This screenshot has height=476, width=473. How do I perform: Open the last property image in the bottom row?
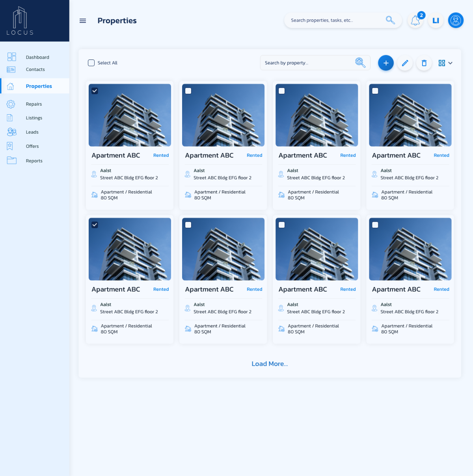(x=410, y=249)
